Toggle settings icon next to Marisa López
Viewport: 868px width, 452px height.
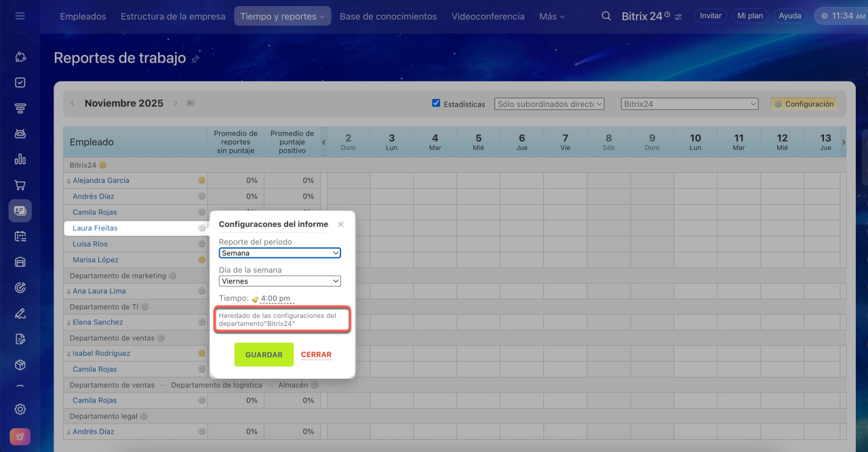[201, 260]
